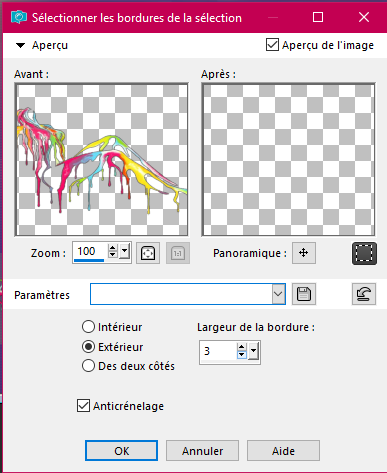
Task: Select the pan Panoramique move icon
Action: click(x=304, y=253)
